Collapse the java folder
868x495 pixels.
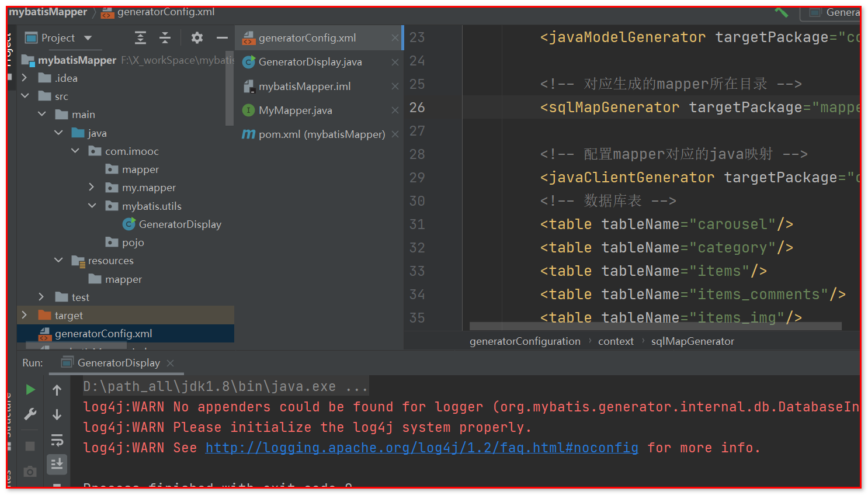click(x=58, y=132)
